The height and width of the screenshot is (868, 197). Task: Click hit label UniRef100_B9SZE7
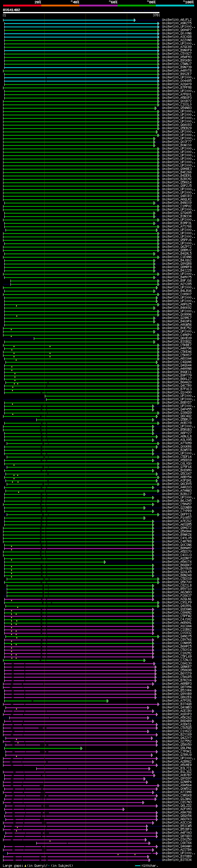click(177, 74)
